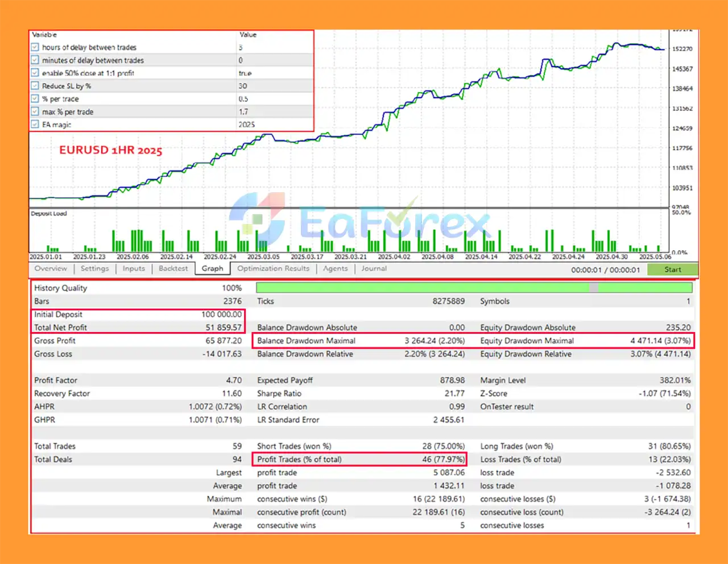Viewport: 728px width, 564px height.
Task: Uncheck the 'EA magic' parameter checkbox
Action: click(x=35, y=125)
